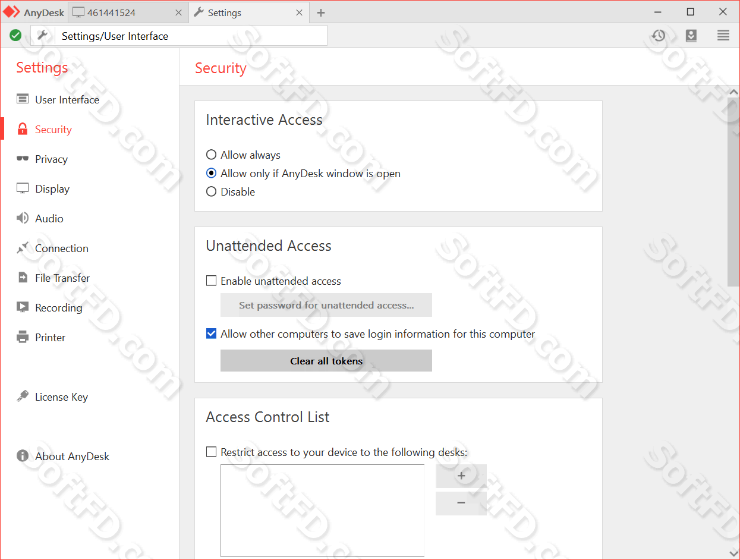Go to Display settings

coord(52,188)
